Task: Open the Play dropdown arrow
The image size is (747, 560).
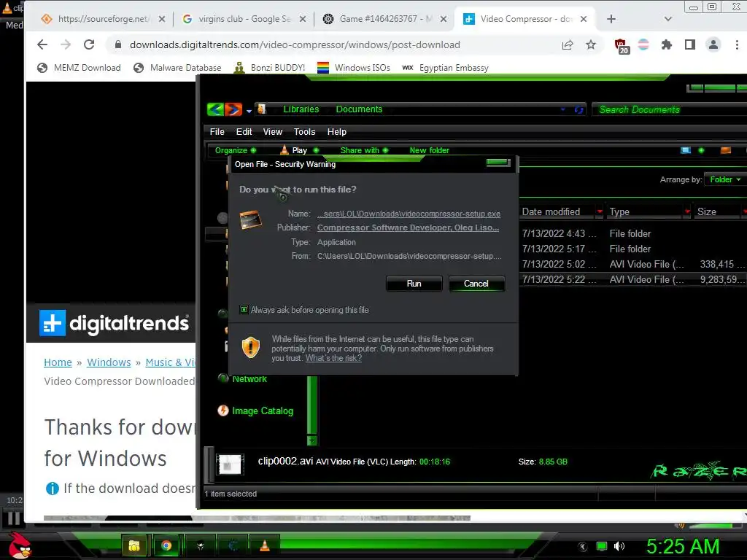Action: coord(316,150)
